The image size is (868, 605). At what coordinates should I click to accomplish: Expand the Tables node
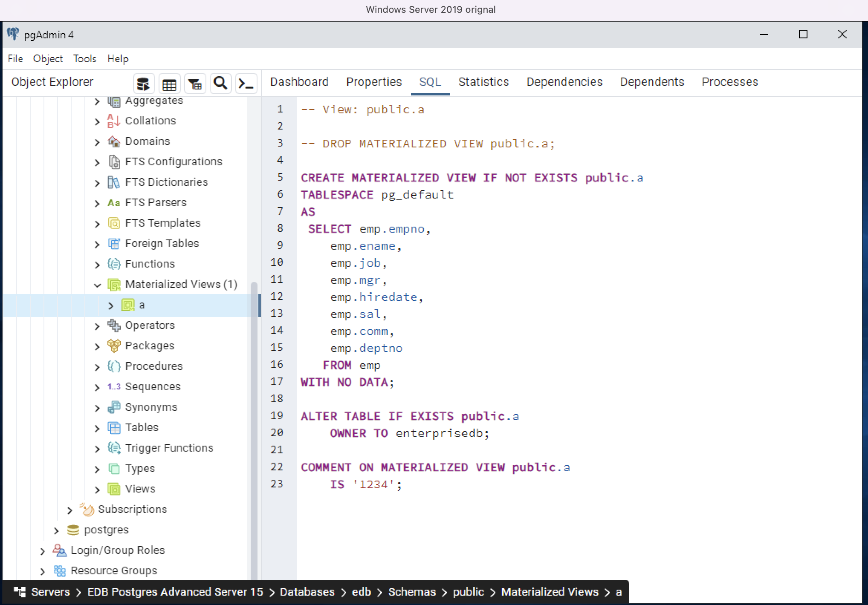(x=97, y=428)
